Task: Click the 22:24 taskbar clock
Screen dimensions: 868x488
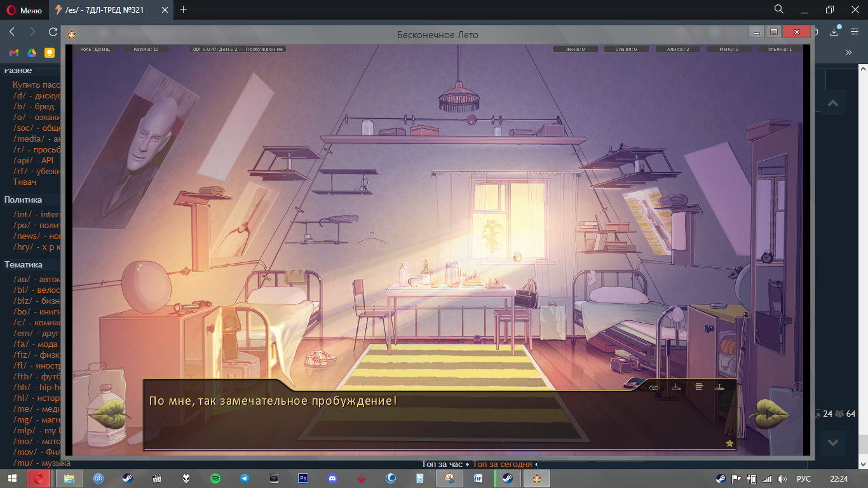Action: tap(839, 478)
